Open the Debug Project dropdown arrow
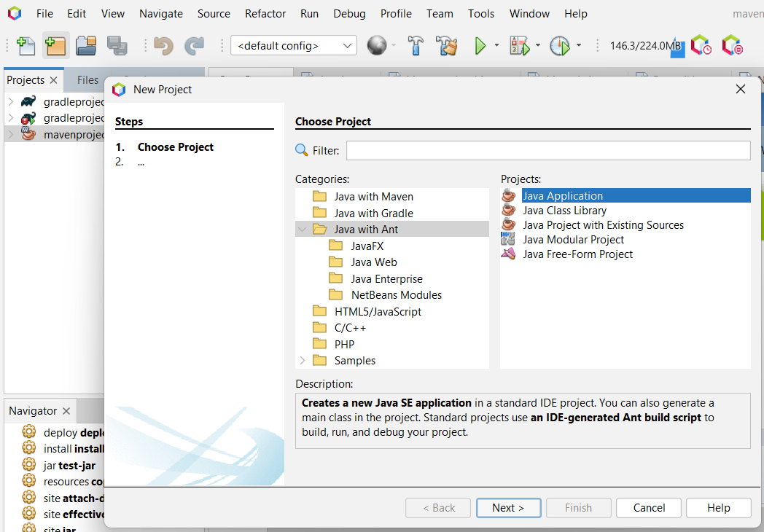 [538, 45]
